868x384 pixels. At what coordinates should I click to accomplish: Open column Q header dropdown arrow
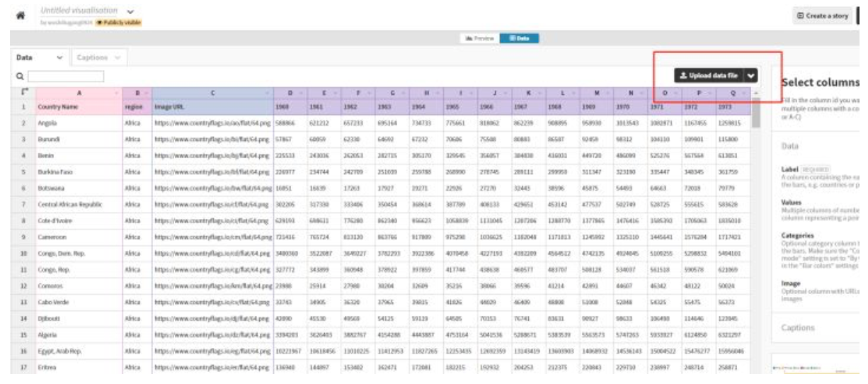[745, 93]
